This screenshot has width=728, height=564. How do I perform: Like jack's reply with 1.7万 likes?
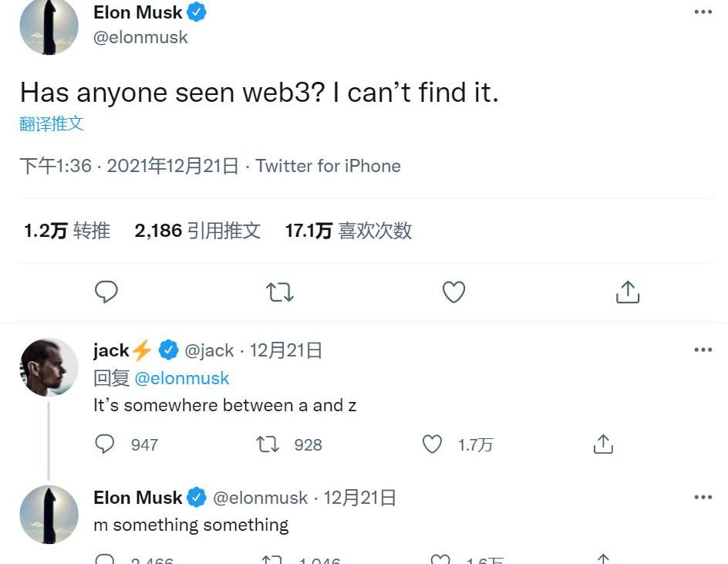pos(433,444)
